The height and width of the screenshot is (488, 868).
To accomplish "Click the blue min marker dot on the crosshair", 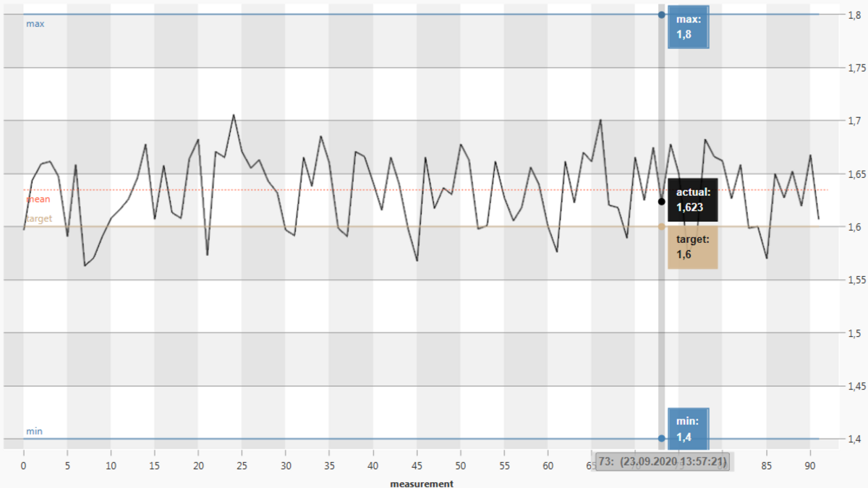I will [661, 438].
